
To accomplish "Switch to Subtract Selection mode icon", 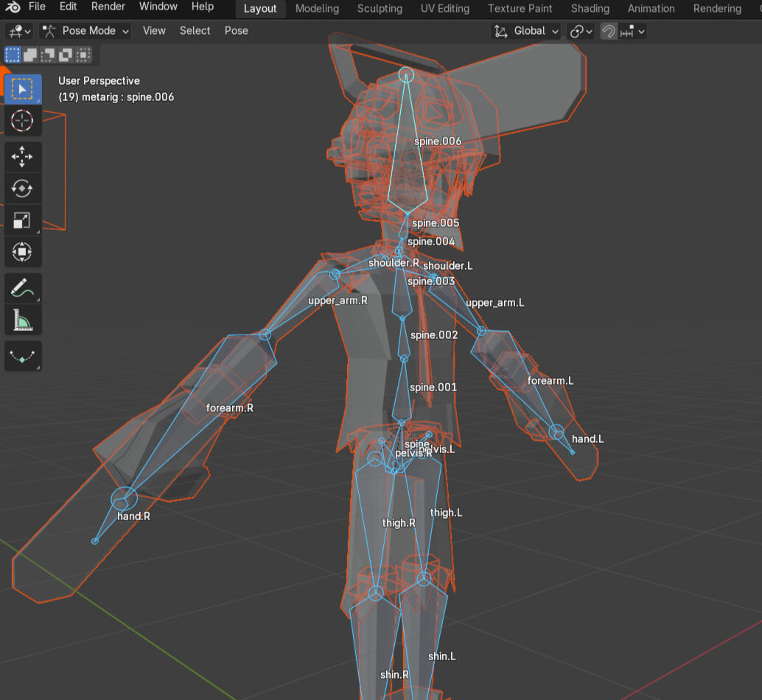I will pyautogui.click(x=49, y=55).
